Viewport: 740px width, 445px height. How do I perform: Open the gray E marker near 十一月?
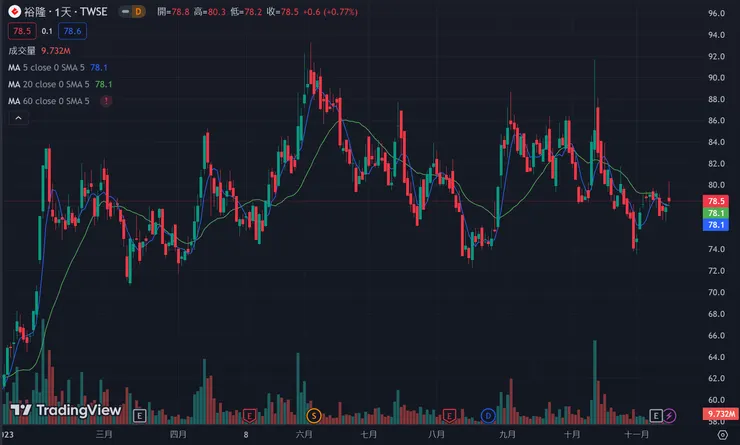(656, 416)
